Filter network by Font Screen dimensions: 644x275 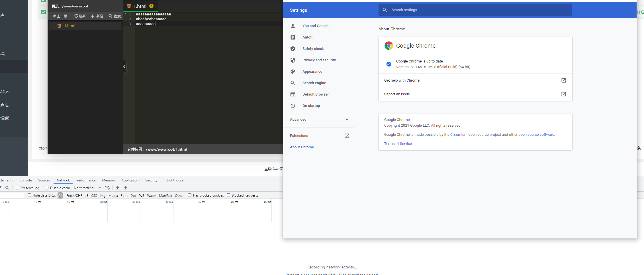[124, 195]
